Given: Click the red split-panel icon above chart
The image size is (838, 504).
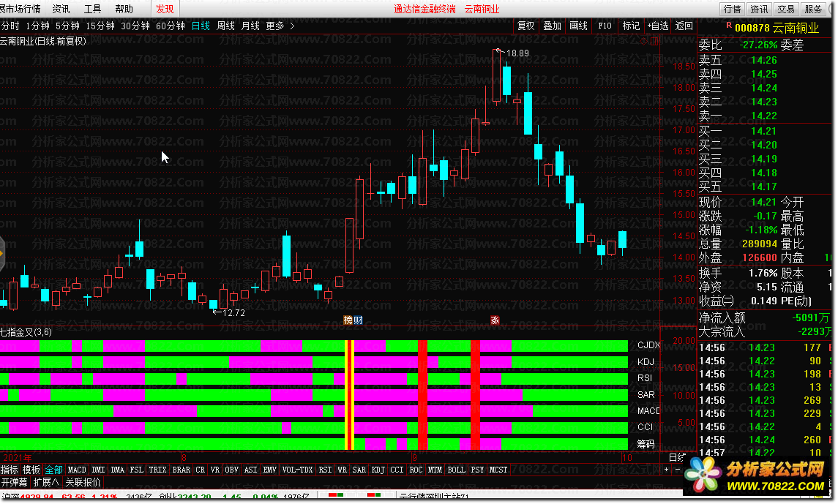Looking at the screenshot, I should point(655,41).
